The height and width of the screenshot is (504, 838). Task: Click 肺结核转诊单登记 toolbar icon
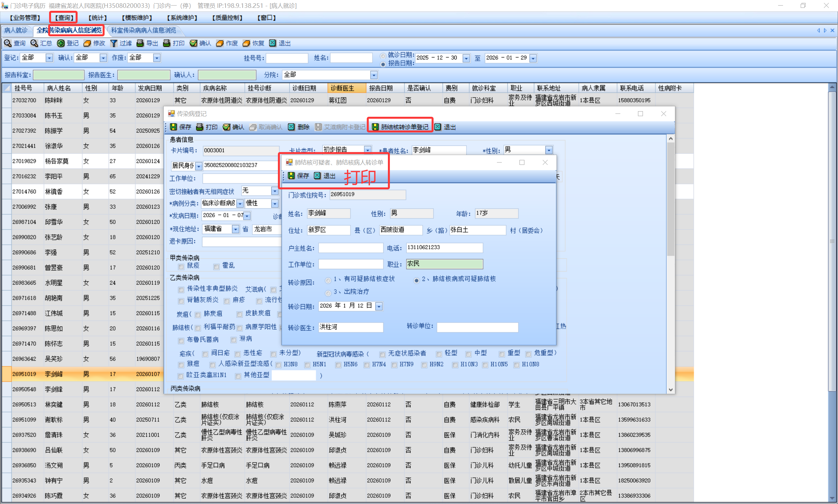point(375,127)
